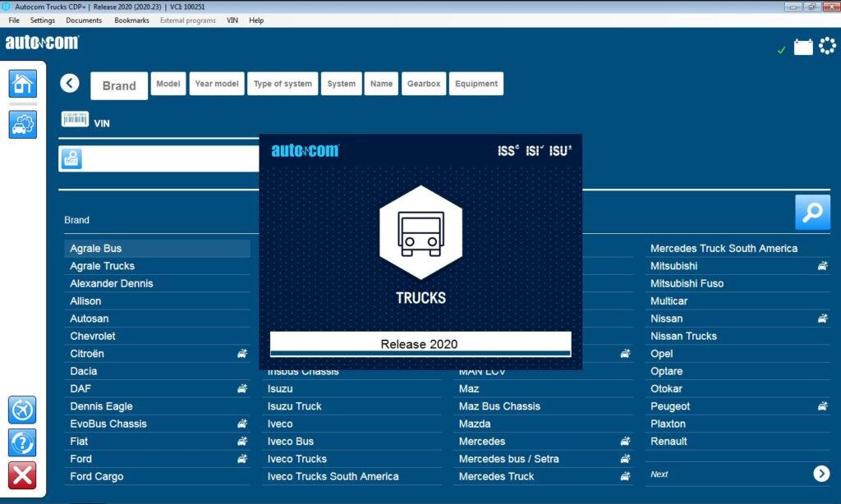Screen dimensions: 841x504
Task: Click the car icon beside Mercedes bus / Setra
Action: coord(625,458)
